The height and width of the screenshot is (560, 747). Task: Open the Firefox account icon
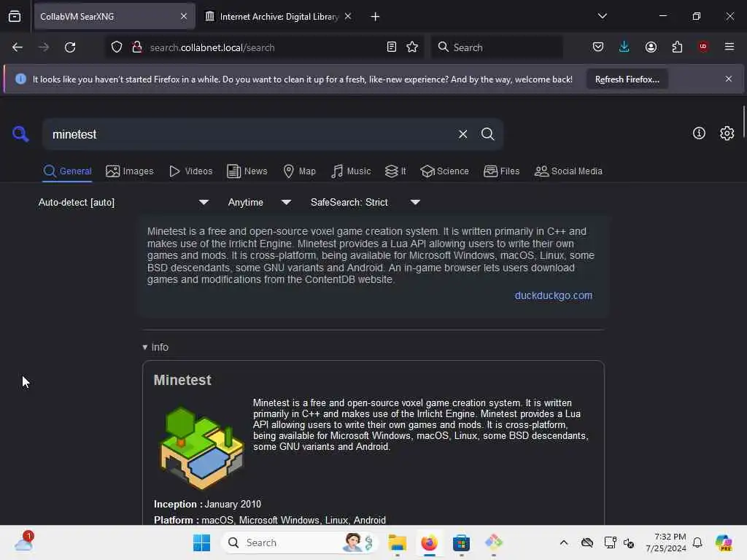pyautogui.click(x=651, y=47)
